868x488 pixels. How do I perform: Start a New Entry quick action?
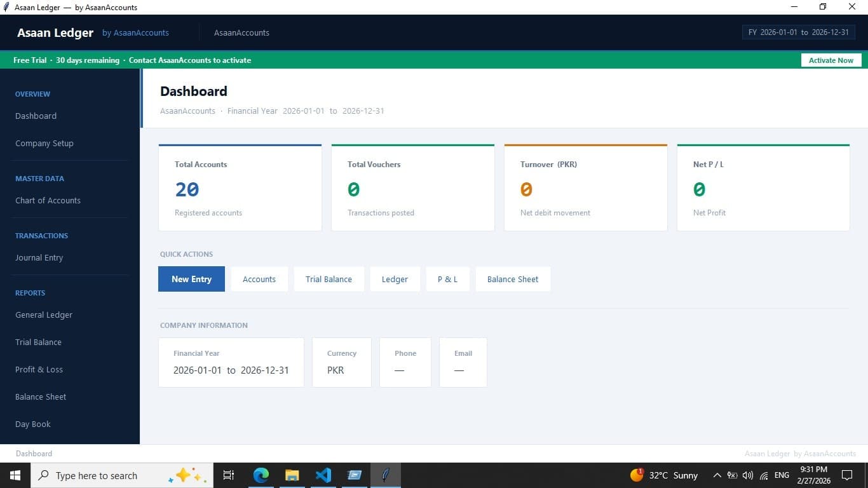point(191,279)
